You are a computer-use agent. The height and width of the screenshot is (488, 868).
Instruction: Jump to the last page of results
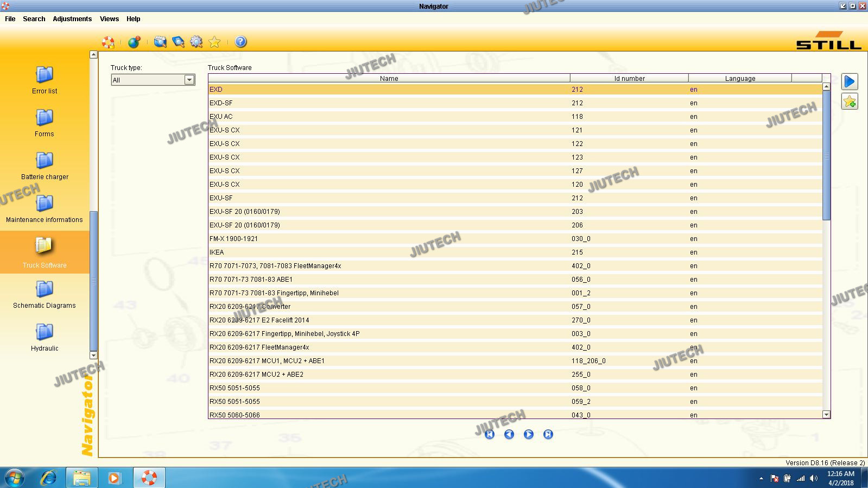[x=548, y=434]
